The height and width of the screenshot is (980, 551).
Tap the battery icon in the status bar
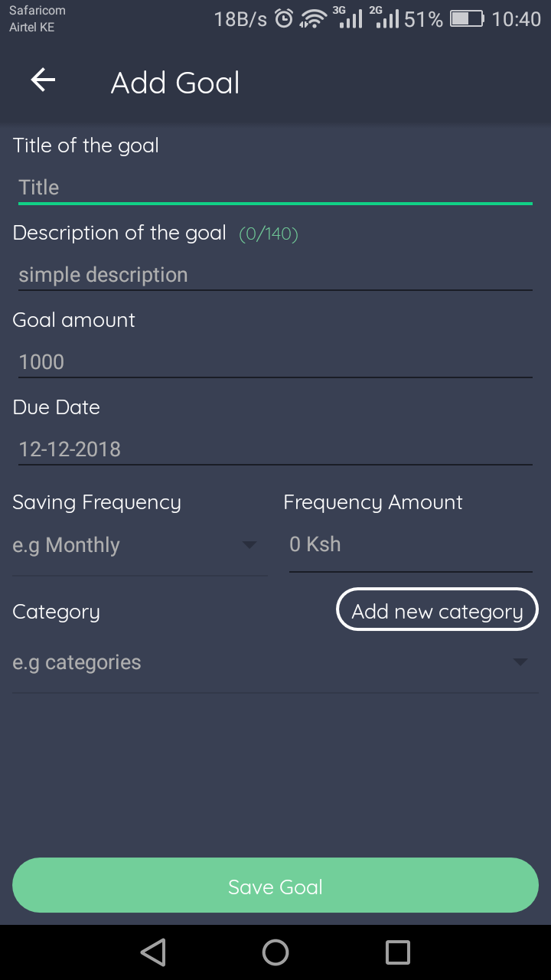(x=467, y=19)
